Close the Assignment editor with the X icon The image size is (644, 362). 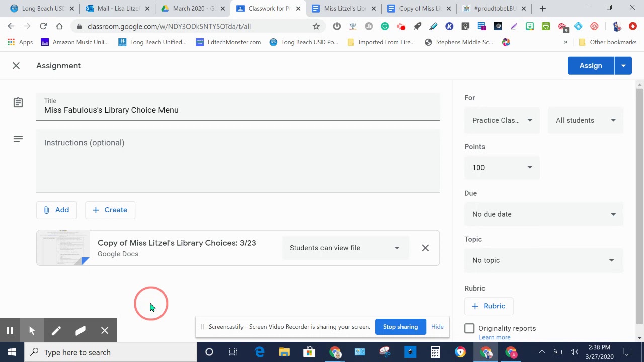pos(16,66)
